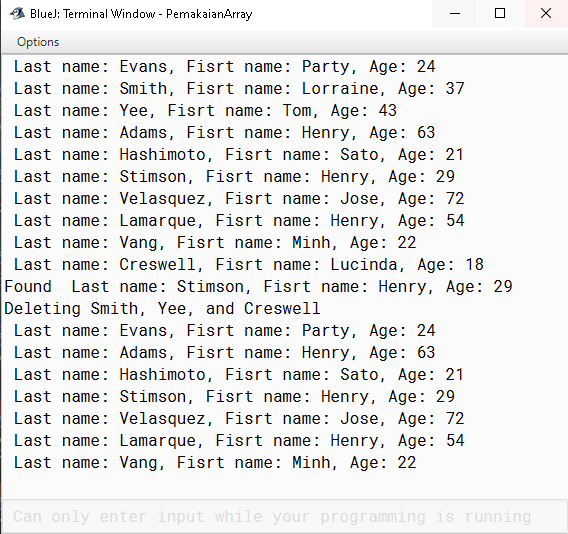The height and width of the screenshot is (534, 568).
Task: Click the BlueJ bird icon in title bar
Action: (17, 14)
